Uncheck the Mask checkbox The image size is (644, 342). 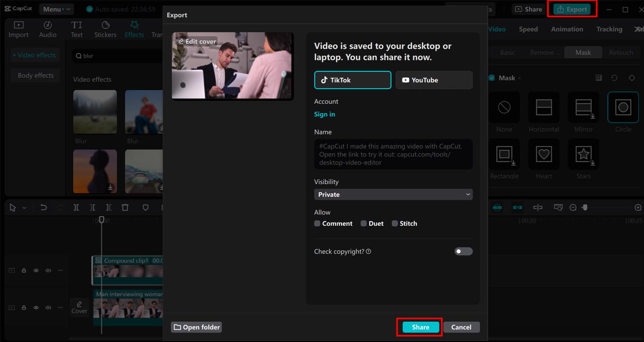point(492,78)
